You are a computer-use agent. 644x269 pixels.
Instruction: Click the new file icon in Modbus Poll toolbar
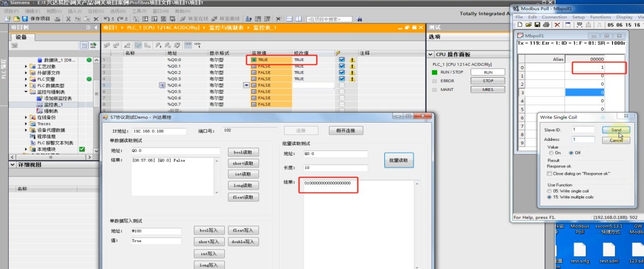(x=521, y=24)
